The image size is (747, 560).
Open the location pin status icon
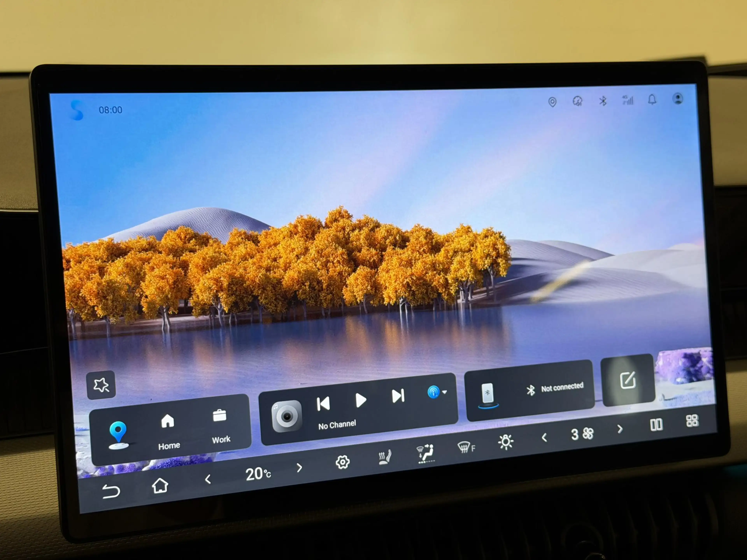tap(552, 102)
